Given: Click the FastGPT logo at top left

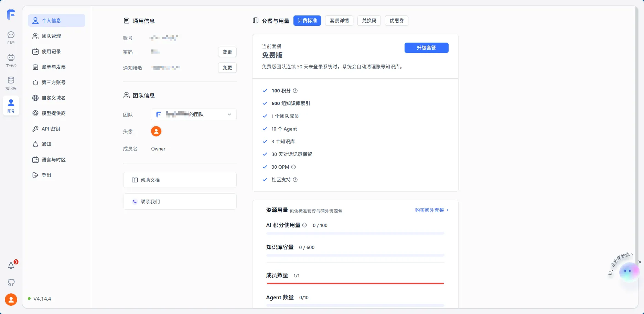Looking at the screenshot, I should tap(11, 14).
